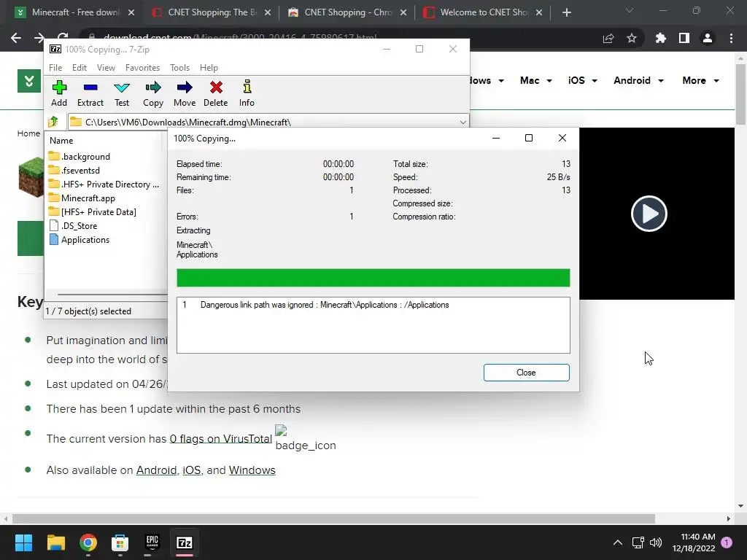Open the 7-Zip View menu

pyautogui.click(x=106, y=68)
